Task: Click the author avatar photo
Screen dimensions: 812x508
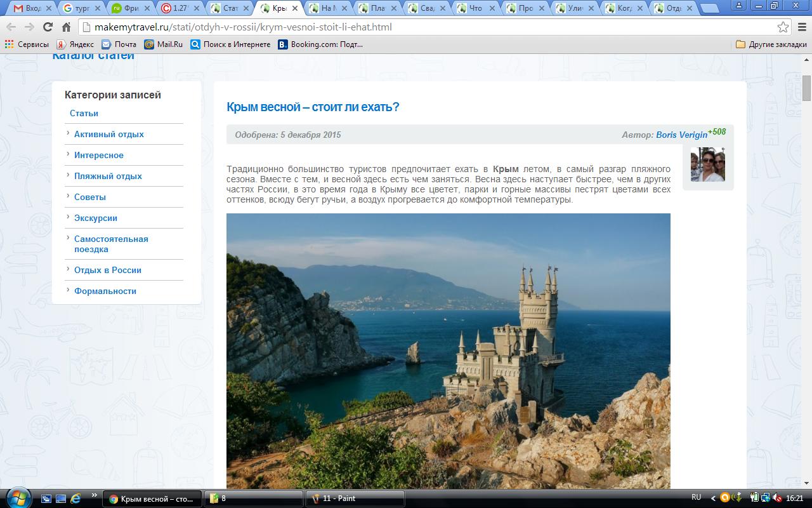Action: click(708, 164)
